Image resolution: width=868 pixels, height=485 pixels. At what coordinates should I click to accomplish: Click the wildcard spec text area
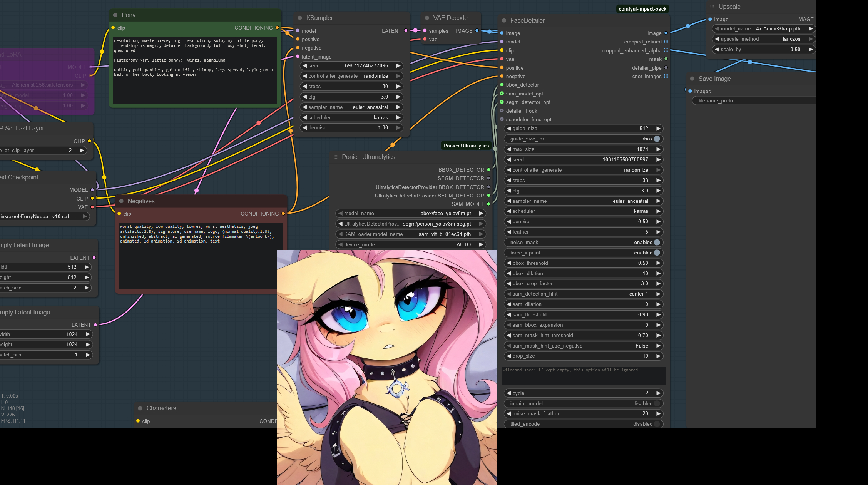click(584, 376)
